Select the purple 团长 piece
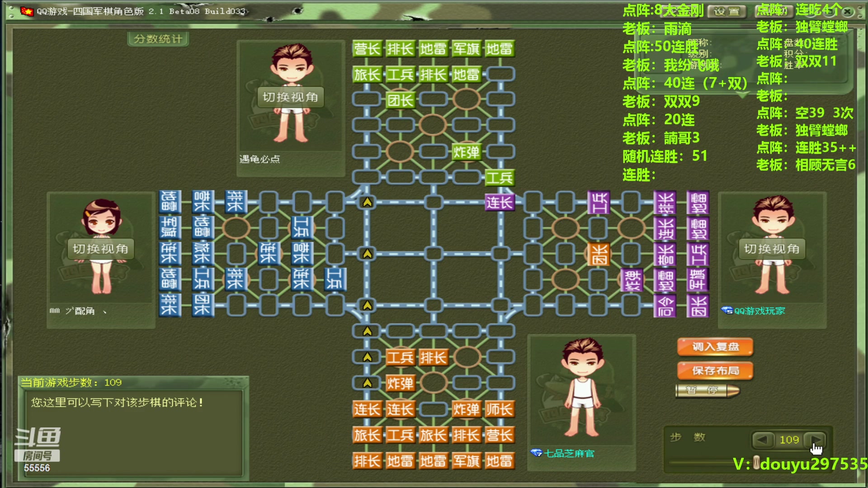Image resolution: width=868 pixels, height=488 pixels. point(698,306)
